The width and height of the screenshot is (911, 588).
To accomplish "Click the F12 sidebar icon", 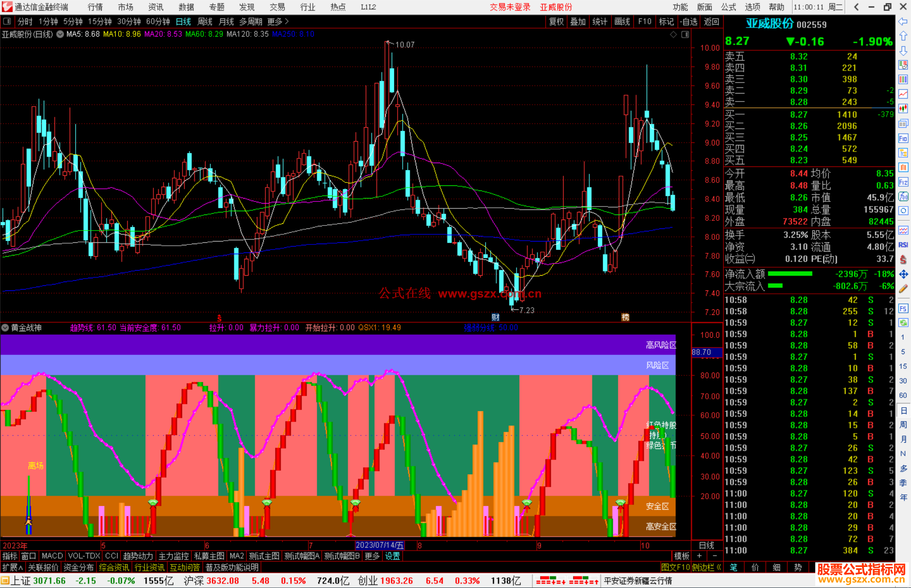I will click(903, 182).
